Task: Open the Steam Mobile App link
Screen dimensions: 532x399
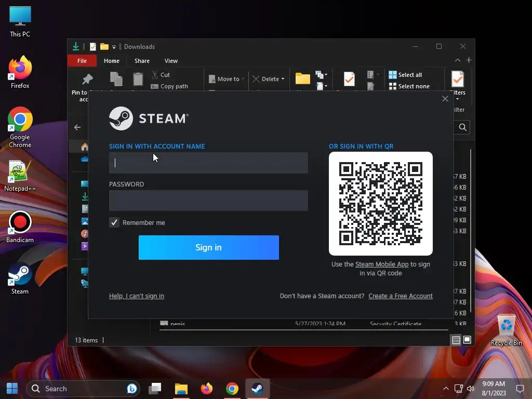Action: click(382, 264)
